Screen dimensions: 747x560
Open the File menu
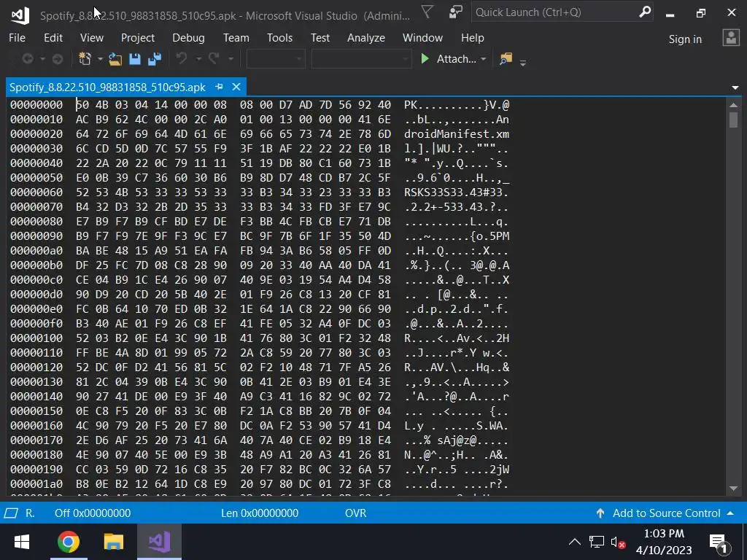[x=18, y=38]
